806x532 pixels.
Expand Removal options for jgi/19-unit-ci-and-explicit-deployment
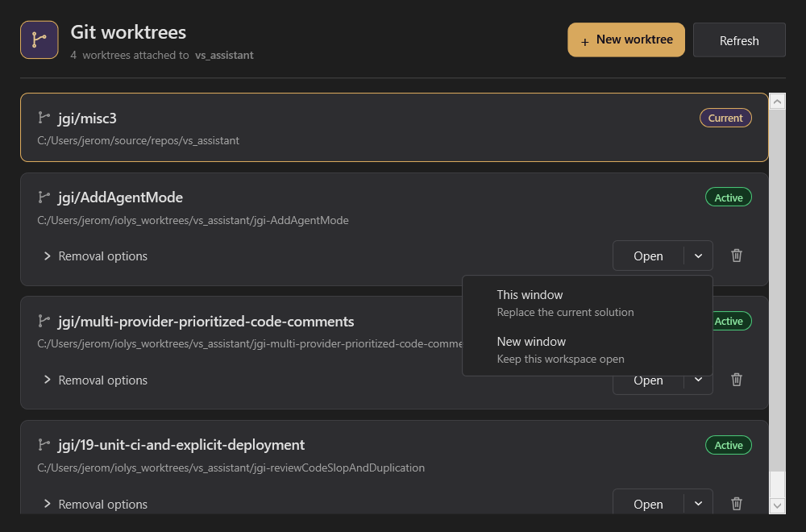(96, 505)
